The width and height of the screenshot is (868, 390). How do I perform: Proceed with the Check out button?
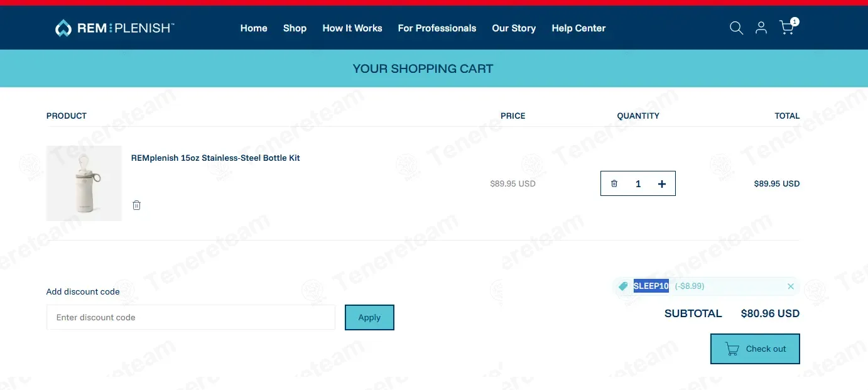(x=755, y=349)
